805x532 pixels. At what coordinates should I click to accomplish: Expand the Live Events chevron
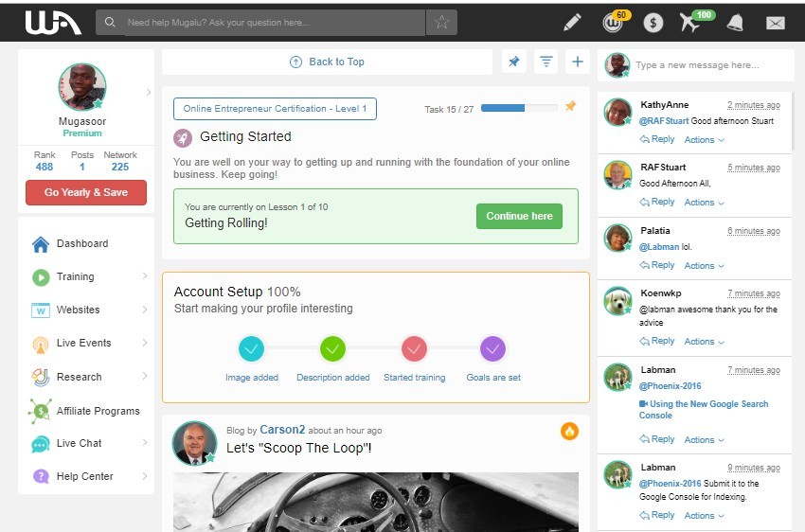tap(145, 342)
